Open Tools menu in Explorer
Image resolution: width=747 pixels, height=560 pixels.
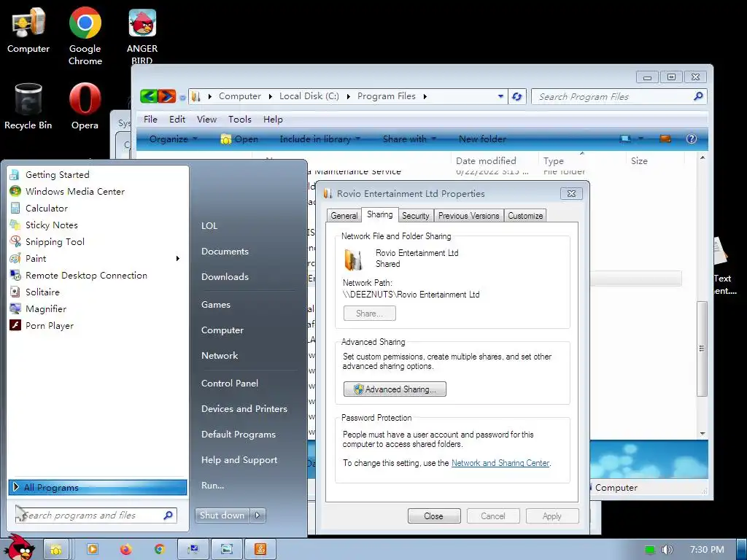click(239, 120)
